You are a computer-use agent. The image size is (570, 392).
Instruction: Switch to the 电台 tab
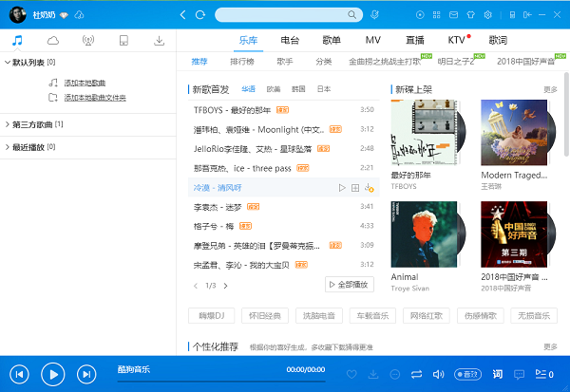coord(290,40)
